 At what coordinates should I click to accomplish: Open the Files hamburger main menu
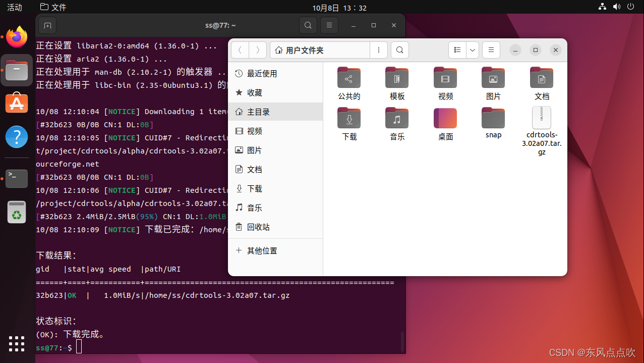491,50
